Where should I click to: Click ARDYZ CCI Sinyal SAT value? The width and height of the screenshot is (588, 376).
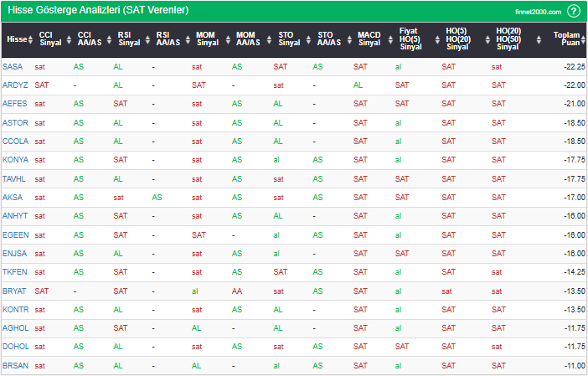coord(42,85)
